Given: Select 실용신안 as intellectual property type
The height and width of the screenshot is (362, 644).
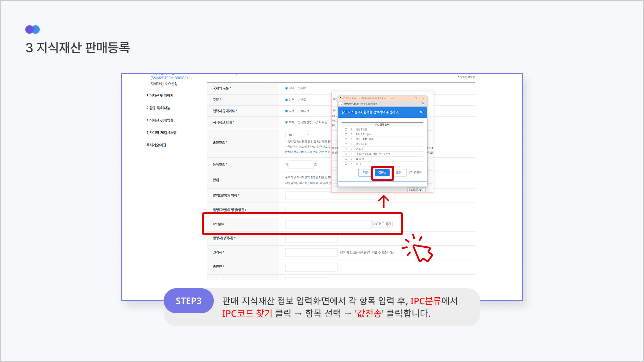Looking at the screenshot, I should (x=299, y=122).
